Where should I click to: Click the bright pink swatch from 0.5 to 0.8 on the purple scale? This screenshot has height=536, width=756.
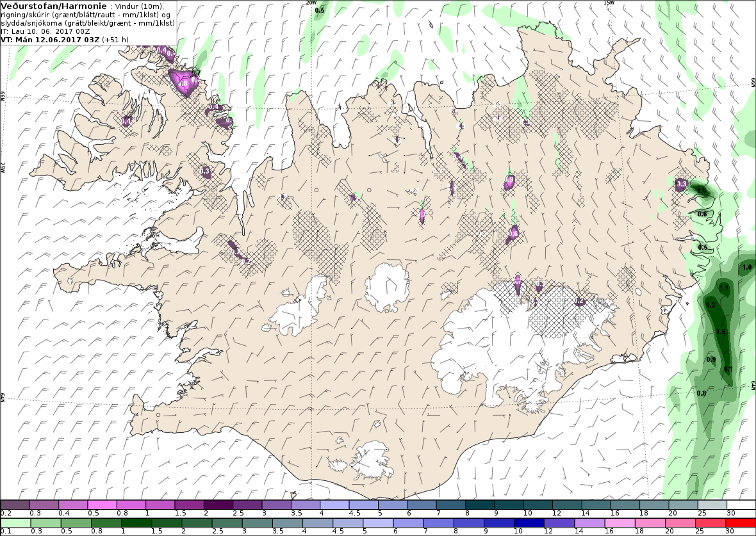[103, 505]
